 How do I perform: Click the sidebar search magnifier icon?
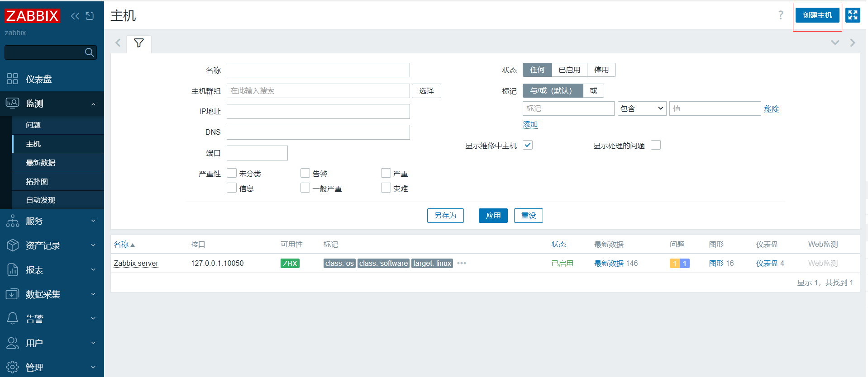pyautogui.click(x=90, y=52)
